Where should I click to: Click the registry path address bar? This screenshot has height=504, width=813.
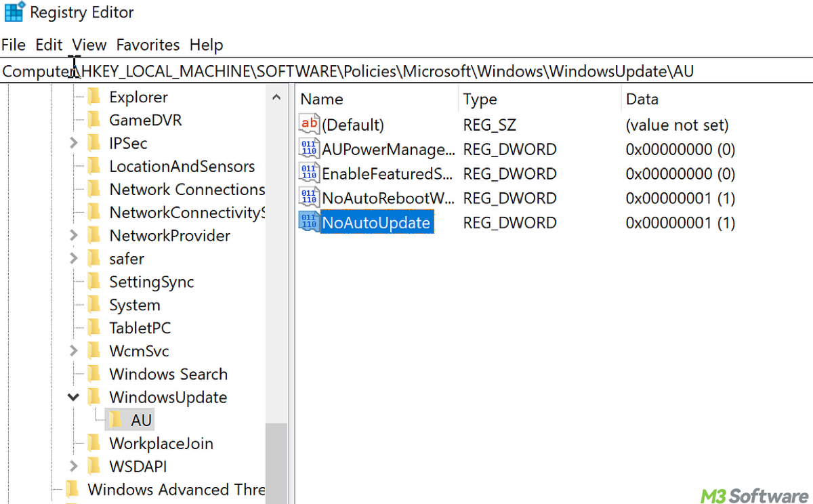coord(406,71)
